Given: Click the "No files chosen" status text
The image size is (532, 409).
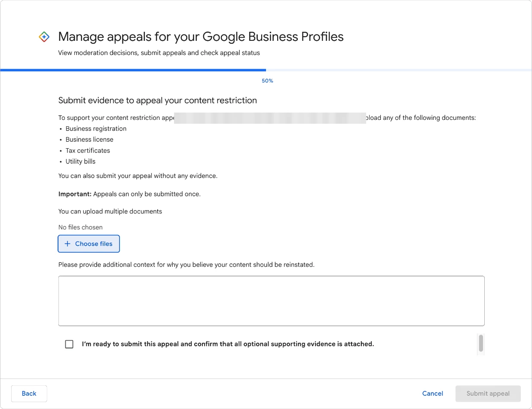Looking at the screenshot, I should (80, 227).
